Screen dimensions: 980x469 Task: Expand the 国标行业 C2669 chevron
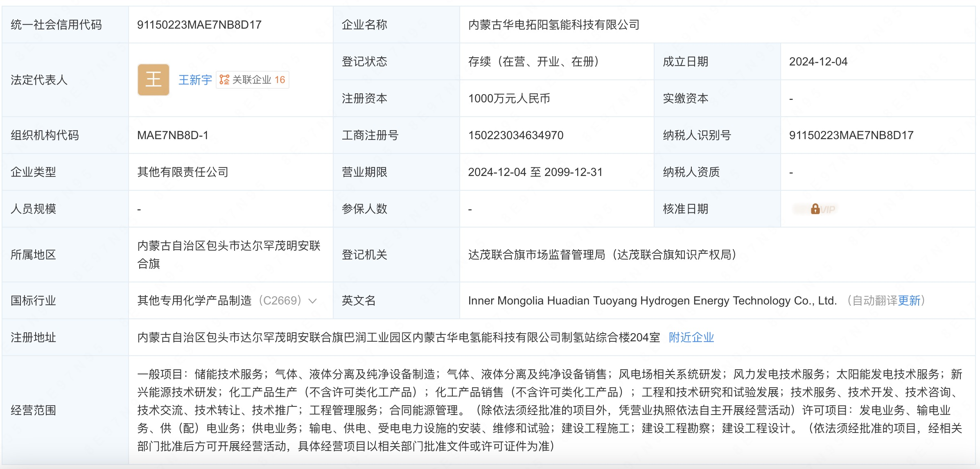(313, 301)
